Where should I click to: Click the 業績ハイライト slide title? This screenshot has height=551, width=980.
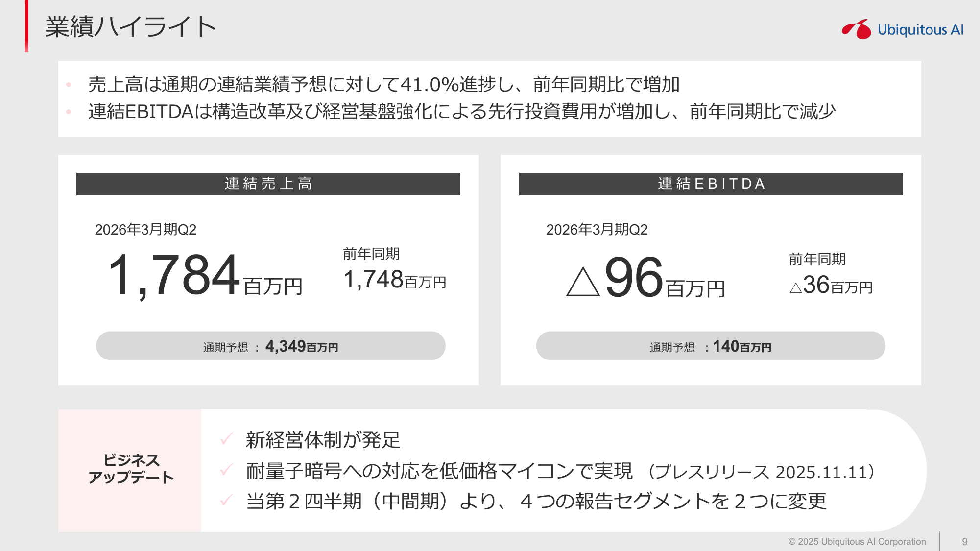tap(131, 26)
